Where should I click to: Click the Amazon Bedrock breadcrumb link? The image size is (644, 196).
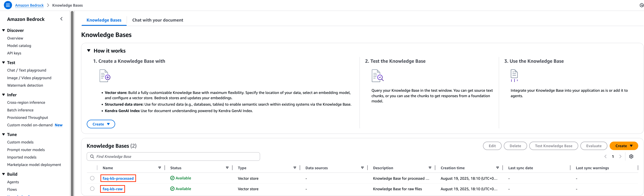tap(29, 5)
